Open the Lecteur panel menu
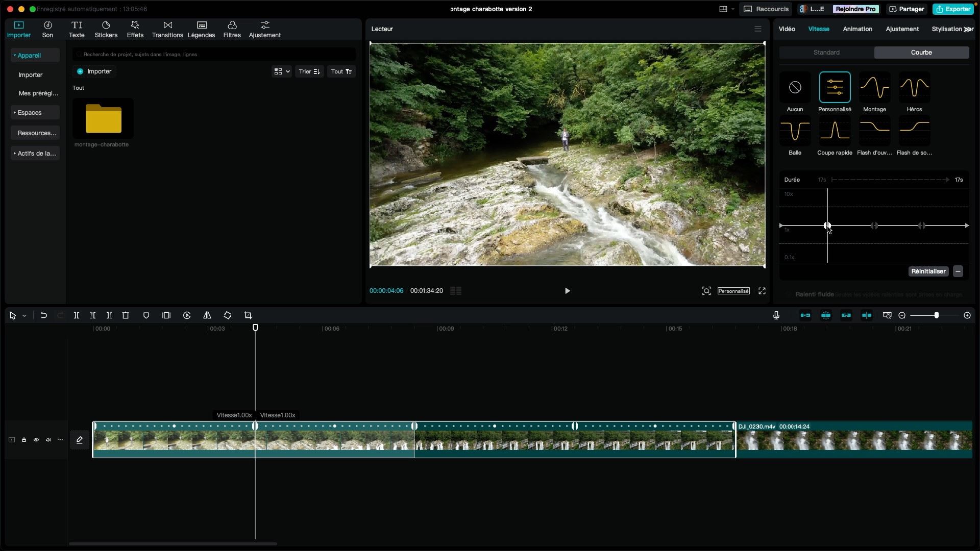The height and width of the screenshot is (551, 980). 758,29
